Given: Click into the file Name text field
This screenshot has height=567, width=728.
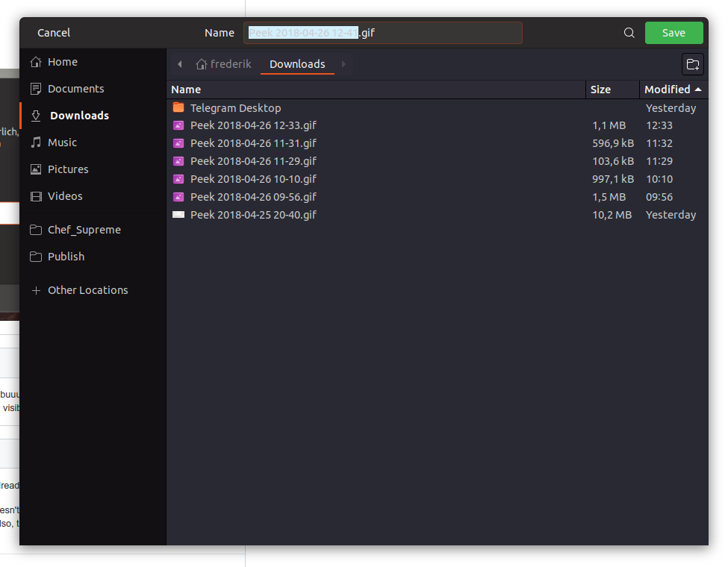Looking at the screenshot, I should (383, 33).
